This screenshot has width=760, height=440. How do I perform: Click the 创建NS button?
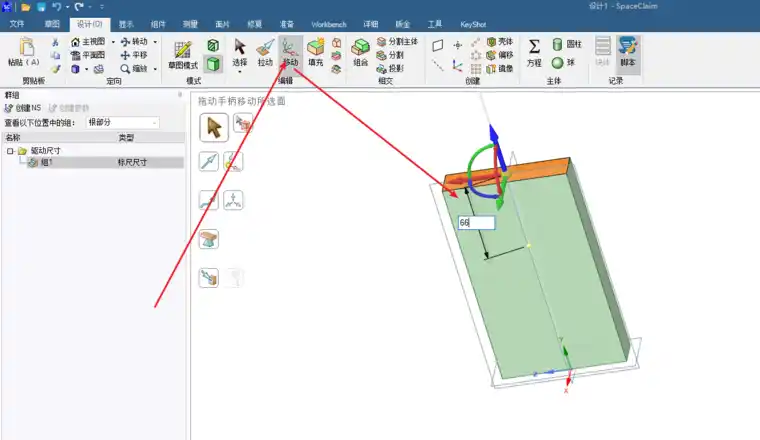(x=23, y=107)
